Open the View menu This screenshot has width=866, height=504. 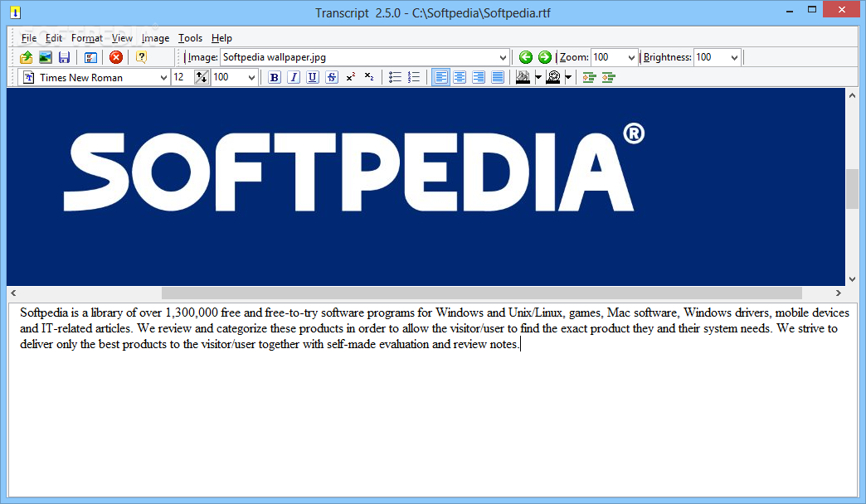(x=122, y=37)
